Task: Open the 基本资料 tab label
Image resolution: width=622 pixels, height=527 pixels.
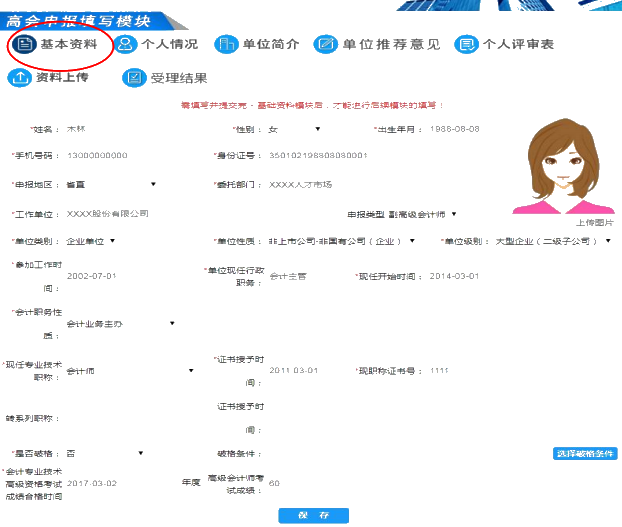Action: 69,44
